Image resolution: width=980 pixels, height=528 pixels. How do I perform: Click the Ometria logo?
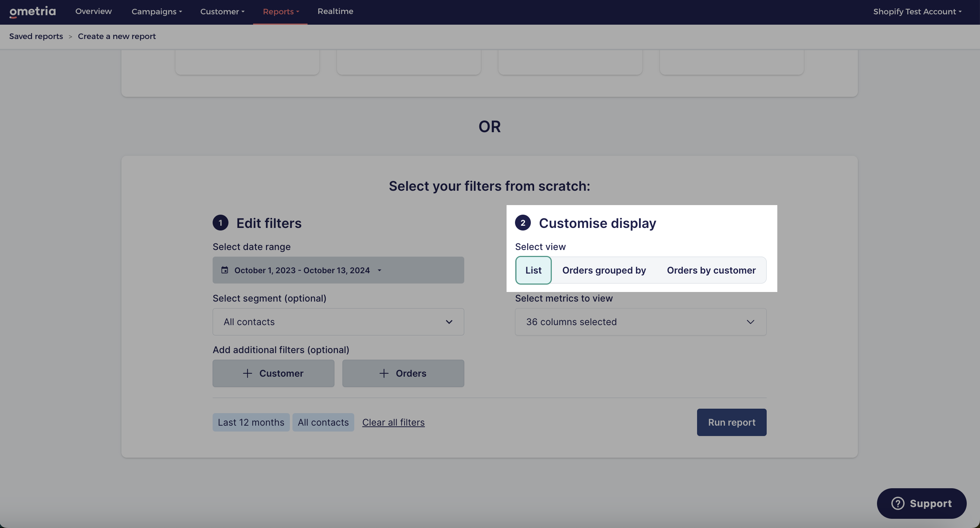click(32, 11)
